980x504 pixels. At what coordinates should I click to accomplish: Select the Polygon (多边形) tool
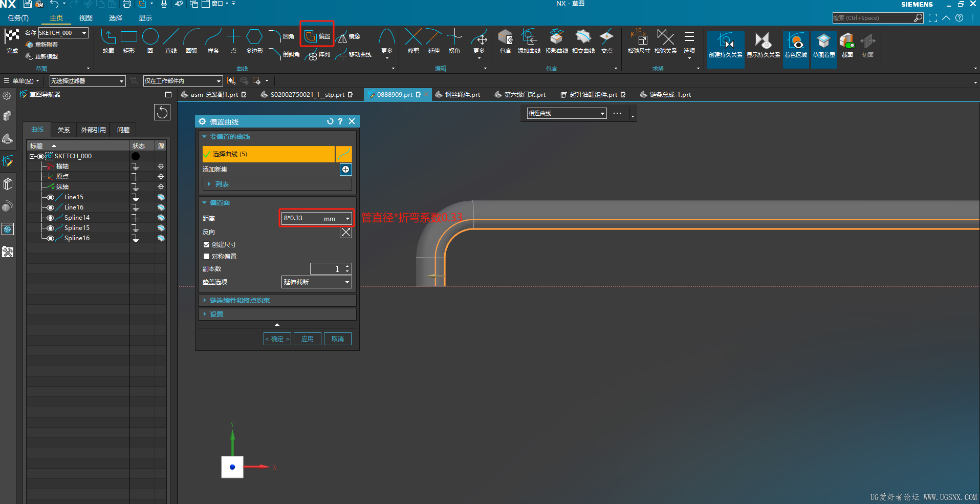254,41
